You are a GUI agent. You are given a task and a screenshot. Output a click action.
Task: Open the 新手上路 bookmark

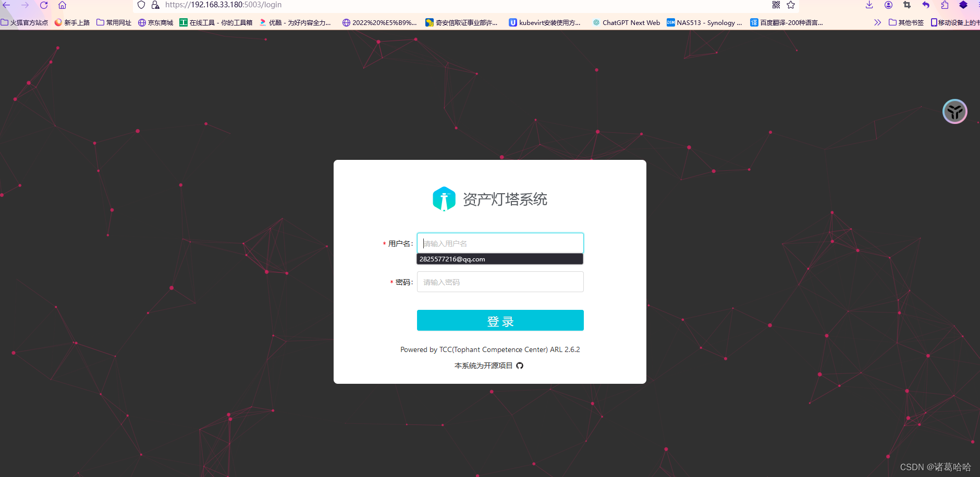(x=72, y=22)
